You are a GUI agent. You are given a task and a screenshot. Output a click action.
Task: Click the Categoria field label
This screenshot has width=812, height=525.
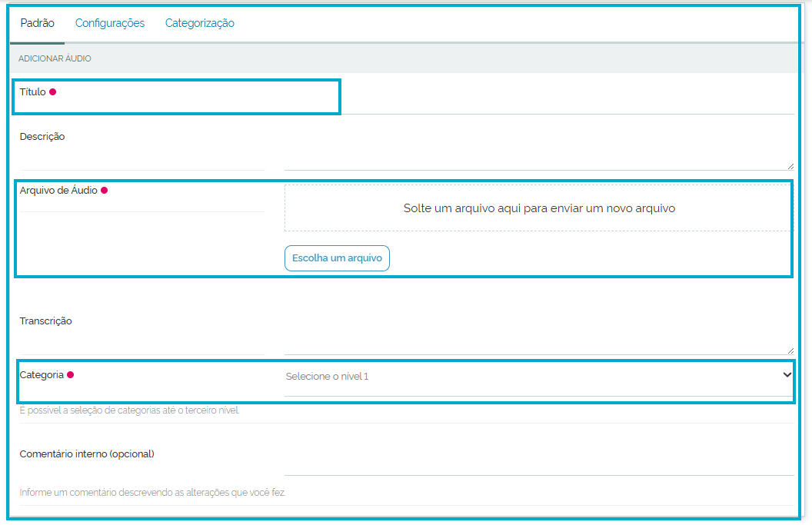point(42,375)
